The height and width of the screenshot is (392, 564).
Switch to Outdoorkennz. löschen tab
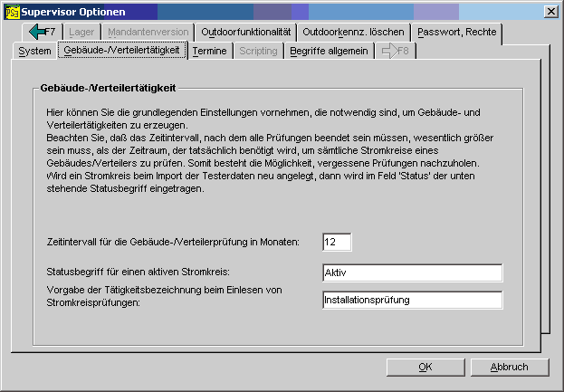pos(353,32)
